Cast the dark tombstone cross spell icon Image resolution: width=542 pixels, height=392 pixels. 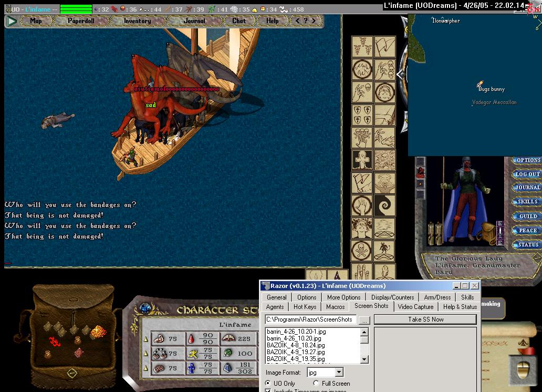tap(362, 160)
